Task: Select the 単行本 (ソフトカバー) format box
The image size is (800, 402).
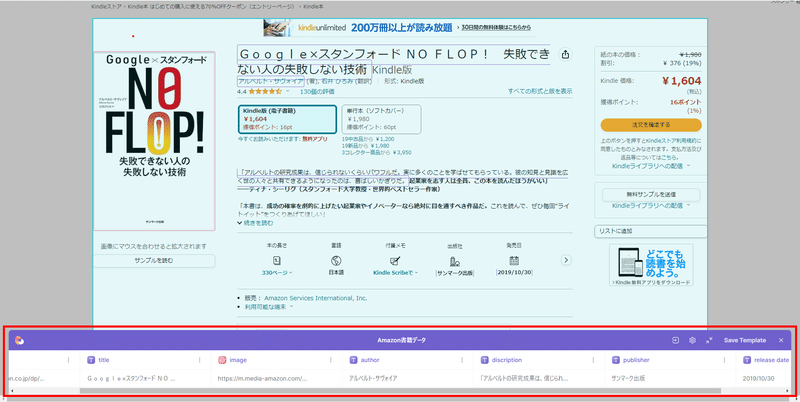Action: (x=381, y=119)
